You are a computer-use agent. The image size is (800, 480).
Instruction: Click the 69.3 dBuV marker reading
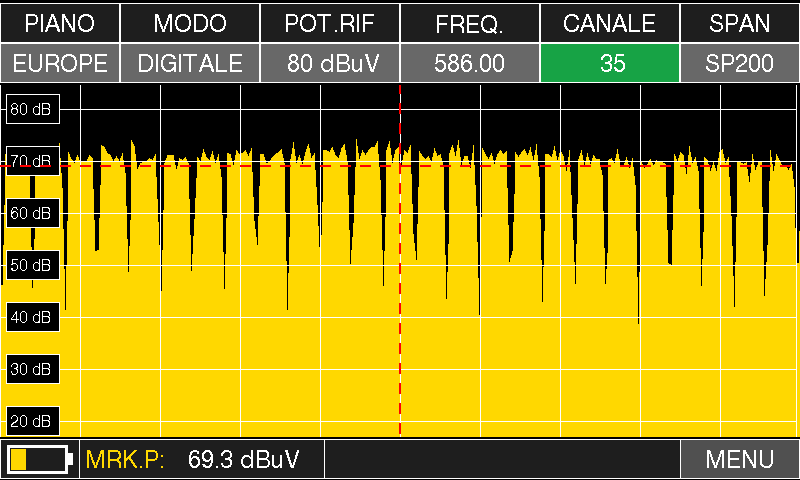tap(243, 460)
